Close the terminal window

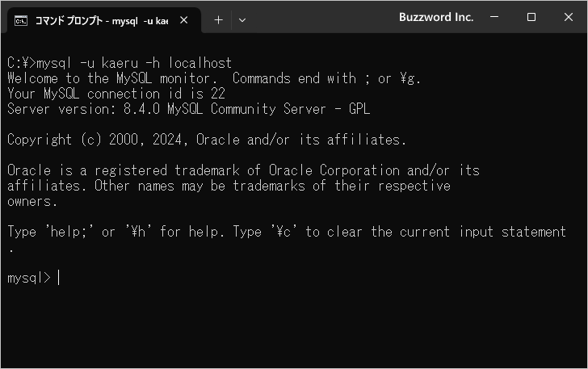tap(569, 17)
